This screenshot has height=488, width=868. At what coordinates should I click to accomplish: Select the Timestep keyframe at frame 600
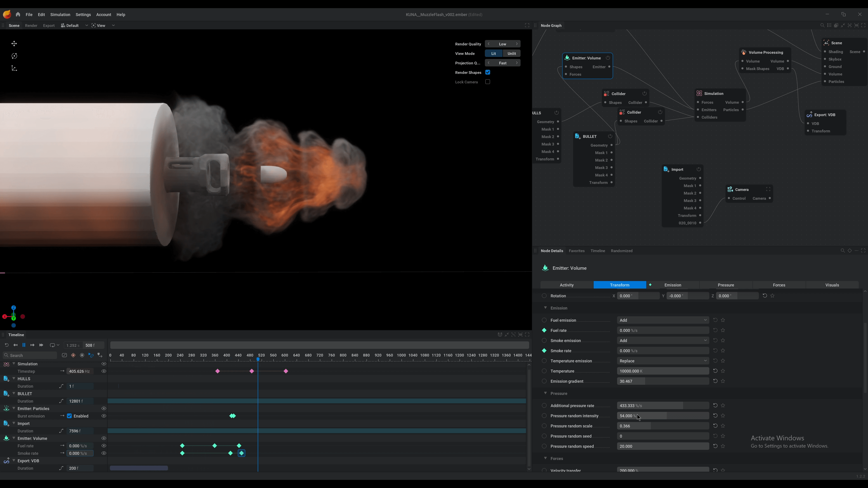point(286,371)
